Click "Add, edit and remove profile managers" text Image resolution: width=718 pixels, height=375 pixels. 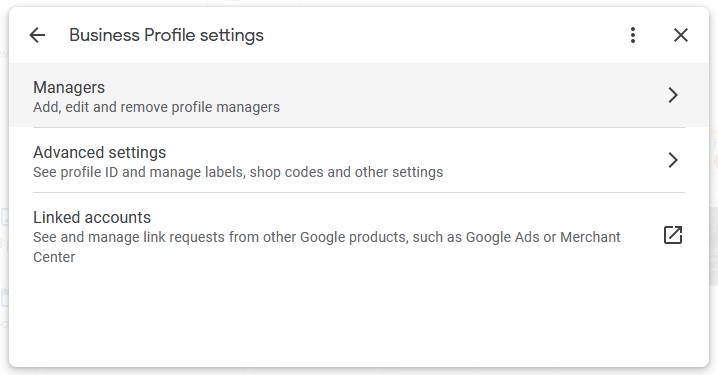pos(156,107)
